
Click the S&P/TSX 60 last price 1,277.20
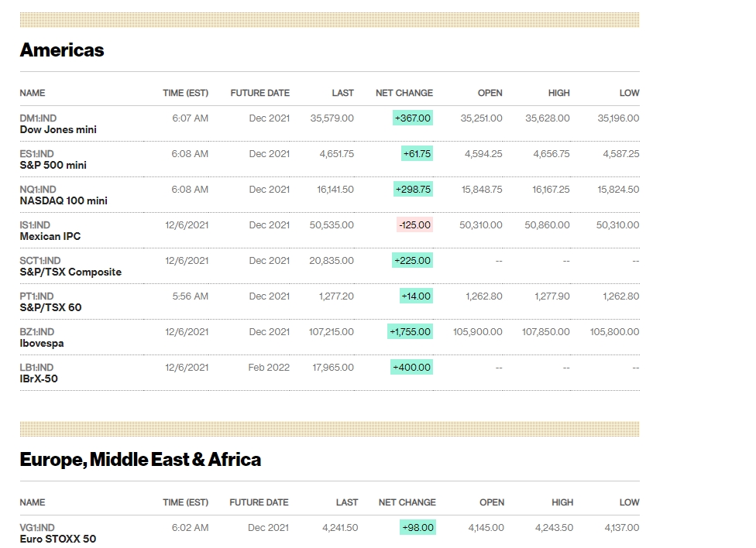336,297
